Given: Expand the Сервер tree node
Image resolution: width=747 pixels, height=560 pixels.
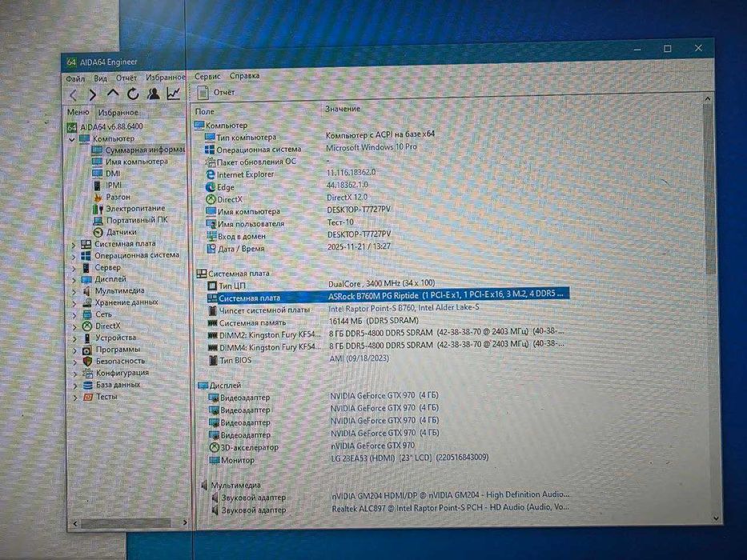Looking at the screenshot, I should click(74, 269).
